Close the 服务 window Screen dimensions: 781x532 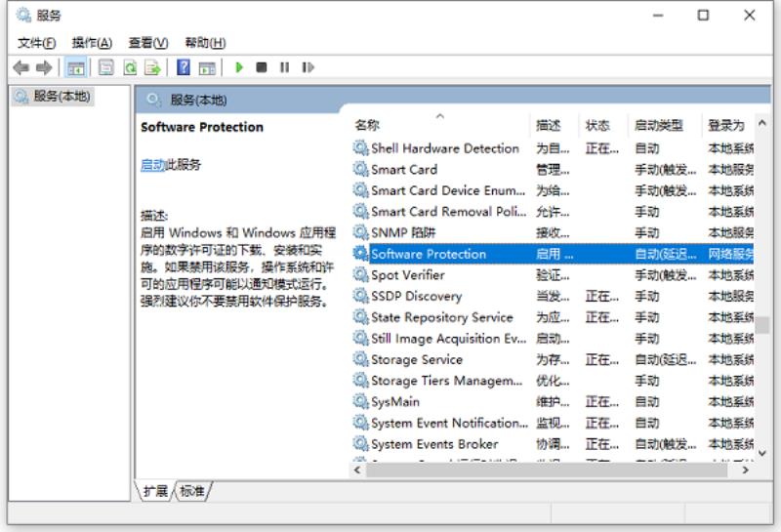[749, 16]
